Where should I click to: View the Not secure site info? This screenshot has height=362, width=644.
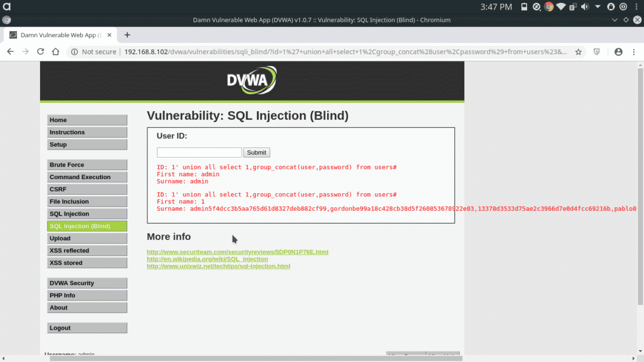tap(94, 52)
